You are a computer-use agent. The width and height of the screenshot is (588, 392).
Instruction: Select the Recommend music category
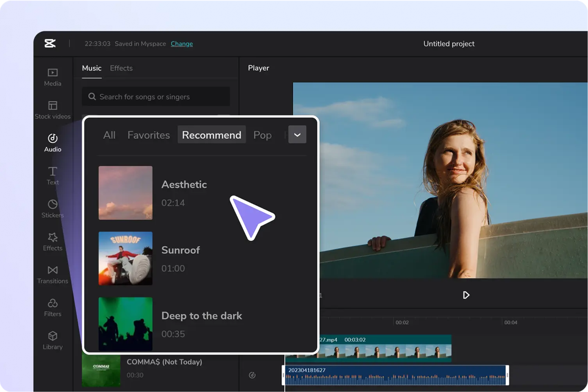coord(212,135)
